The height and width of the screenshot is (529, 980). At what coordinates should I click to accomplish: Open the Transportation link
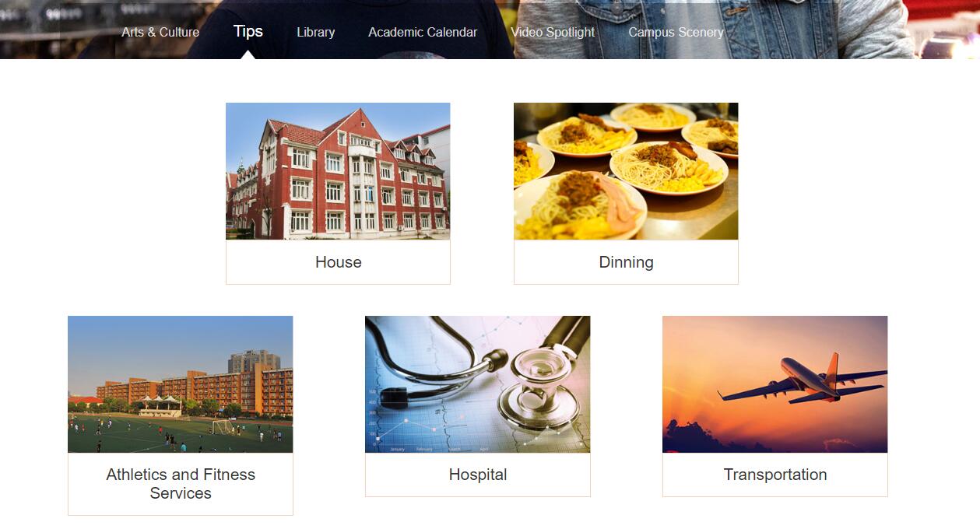[x=775, y=475]
